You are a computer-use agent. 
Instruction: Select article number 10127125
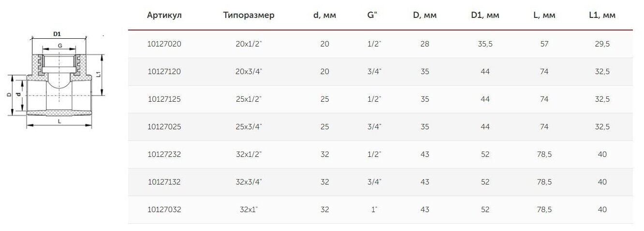[164, 99]
